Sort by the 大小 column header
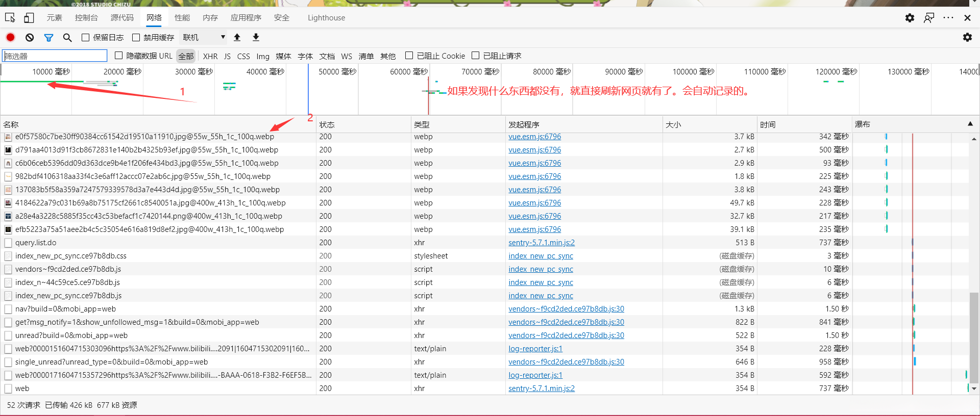This screenshot has width=980, height=416. coord(709,124)
